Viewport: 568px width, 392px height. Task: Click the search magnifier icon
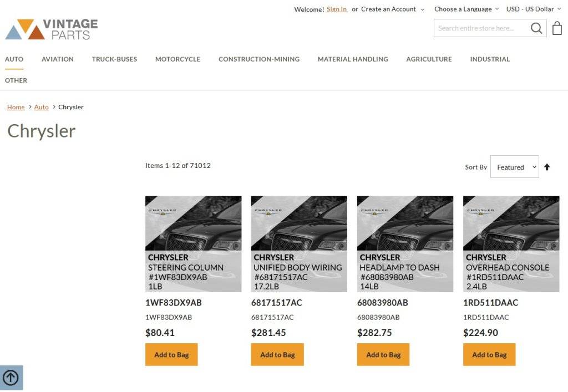[x=536, y=28]
